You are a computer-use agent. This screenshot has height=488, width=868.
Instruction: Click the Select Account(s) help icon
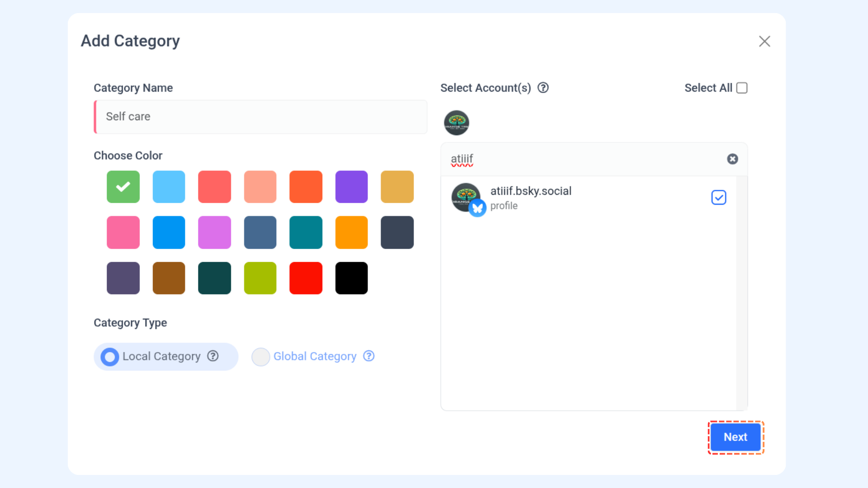coord(543,88)
